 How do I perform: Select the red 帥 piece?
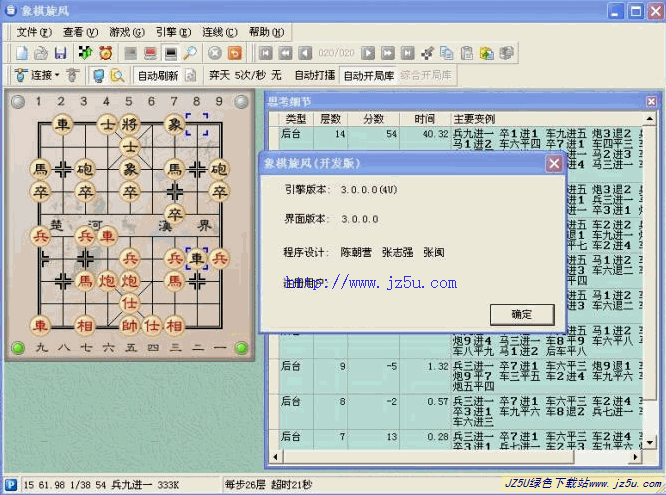[130, 325]
